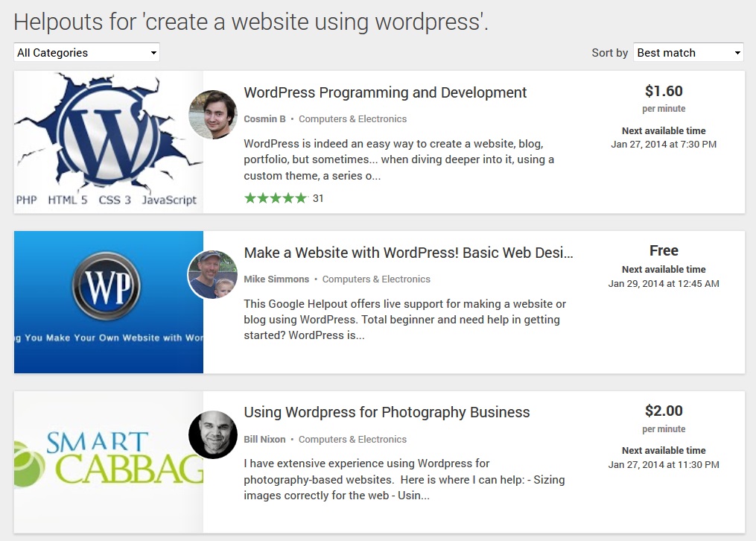This screenshot has width=756, height=541.
Task: Click the Cosmin B provider name
Action: (264, 119)
